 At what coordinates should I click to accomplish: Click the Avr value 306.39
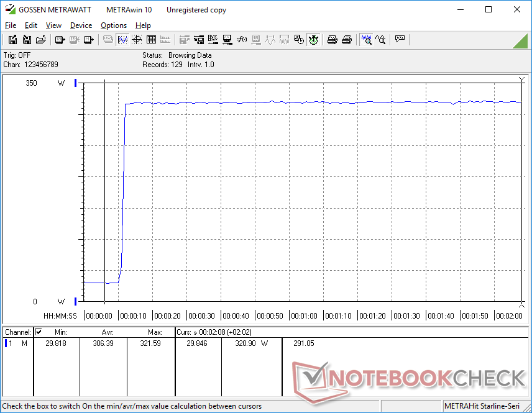pos(103,343)
